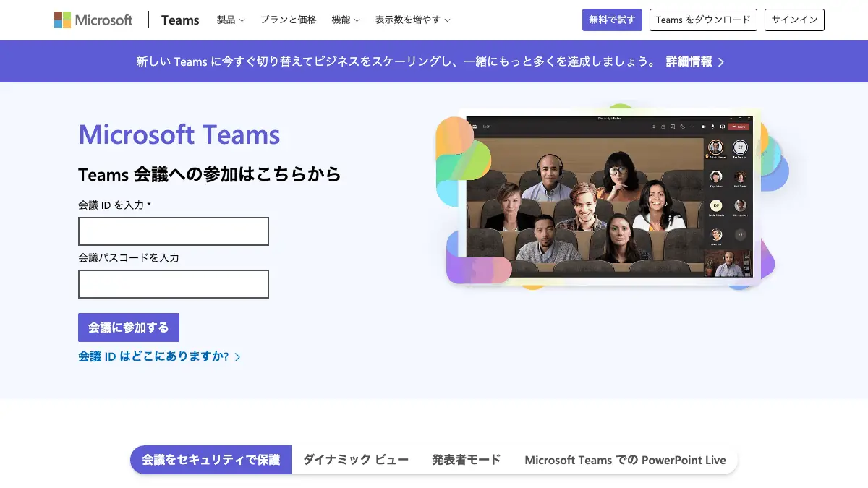The image size is (868, 488).
Task: Open the Teams home link
Action: (180, 20)
